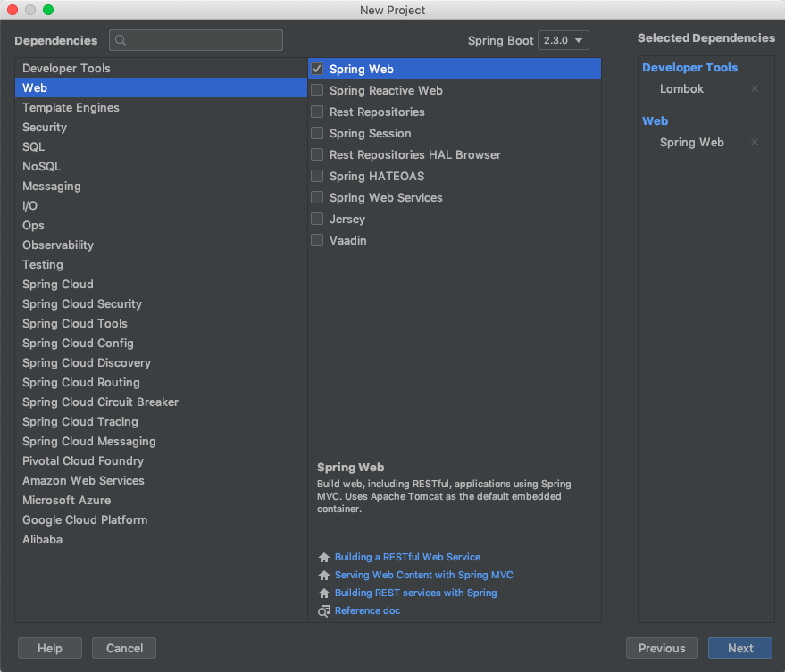785x672 pixels.
Task: Select Spring Cloud Circuit Breaker
Action: click(161, 402)
